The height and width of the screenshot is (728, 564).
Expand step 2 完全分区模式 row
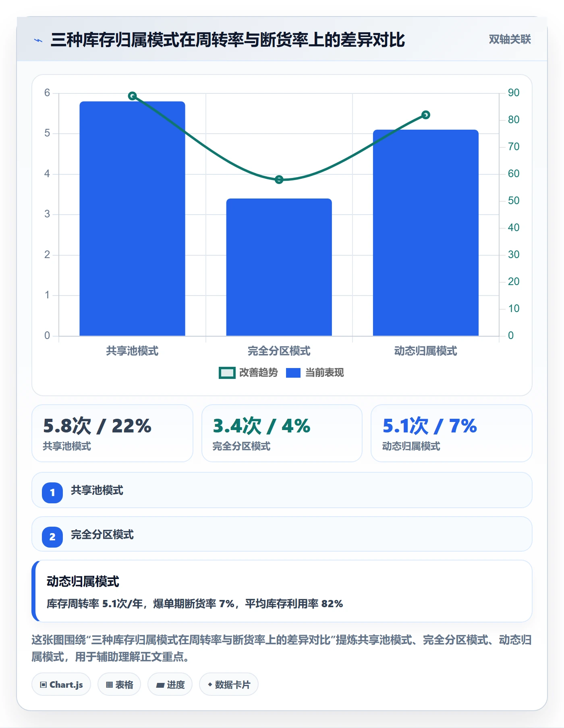point(282,534)
